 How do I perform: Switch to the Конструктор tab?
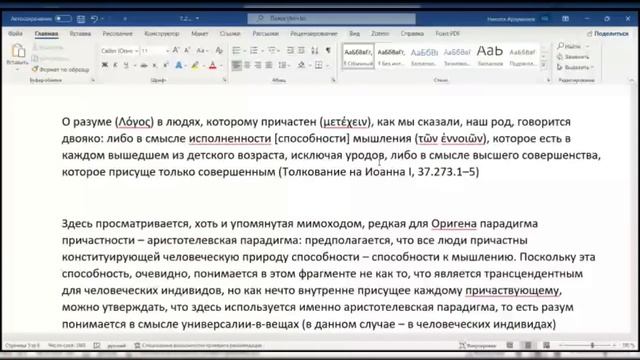162,33
